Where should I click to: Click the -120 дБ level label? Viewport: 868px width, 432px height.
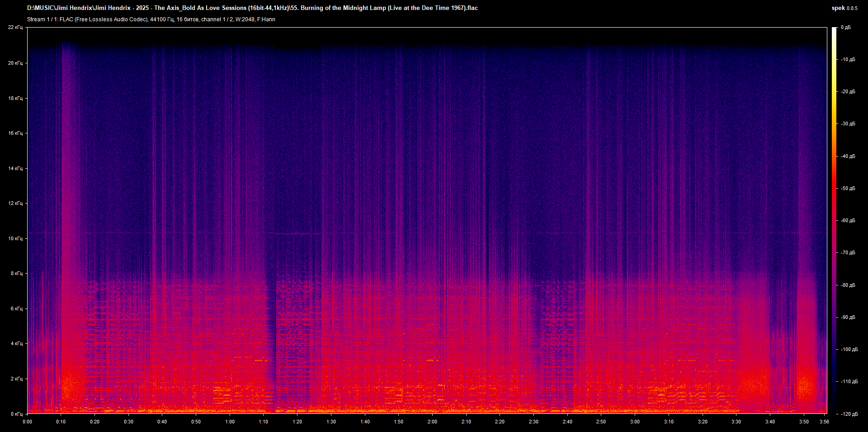pyautogui.click(x=849, y=414)
